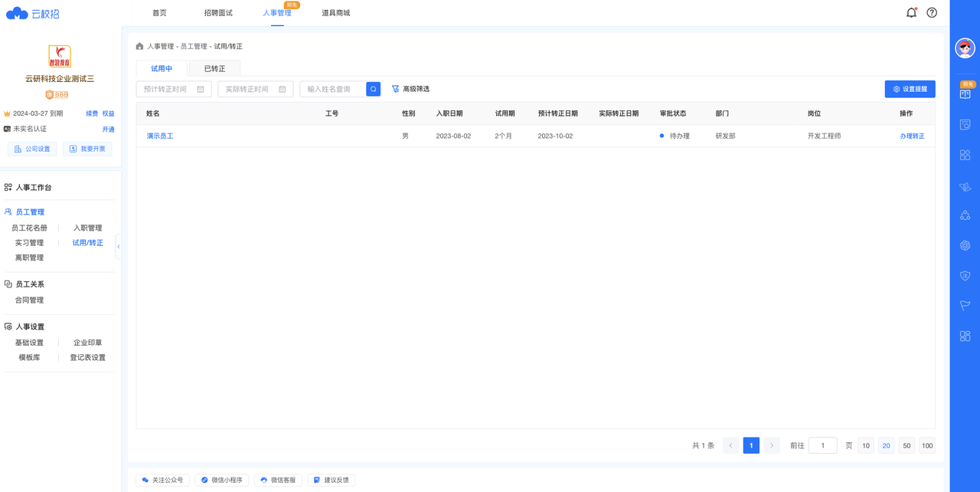Click the flag icon in right sidebar

point(965,305)
